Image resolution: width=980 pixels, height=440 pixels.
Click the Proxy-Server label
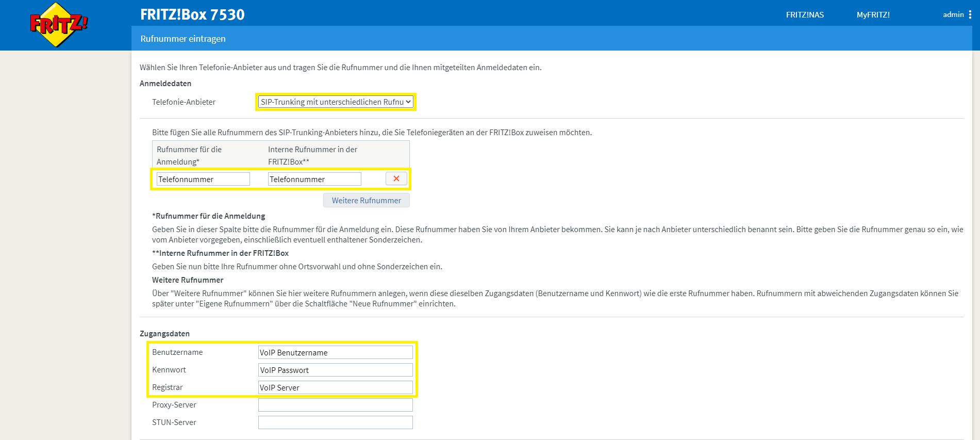point(174,404)
